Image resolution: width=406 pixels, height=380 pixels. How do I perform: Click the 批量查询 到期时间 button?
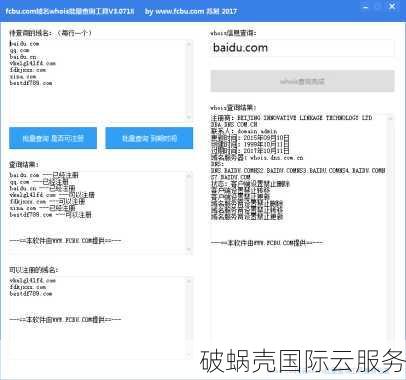tap(149, 138)
